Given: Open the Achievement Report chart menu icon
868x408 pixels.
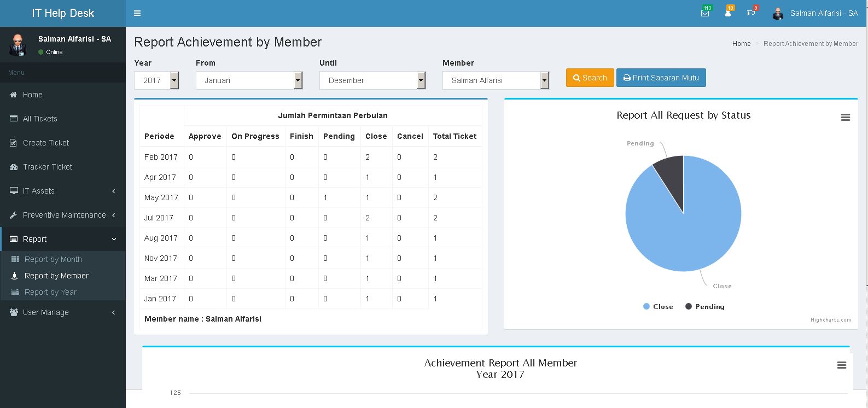Looking at the screenshot, I should 841,365.
